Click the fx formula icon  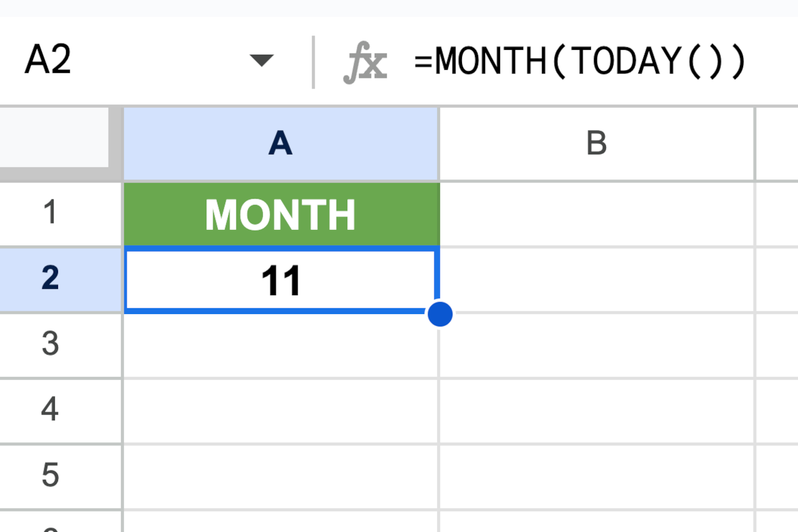click(x=368, y=60)
